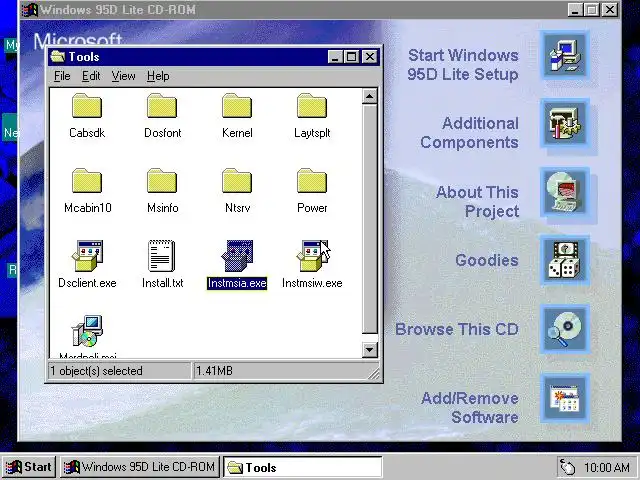Click the Additional Components icon
The width and height of the screenshot is (640, 480).
pyautogui.click(x=565, y=124)
